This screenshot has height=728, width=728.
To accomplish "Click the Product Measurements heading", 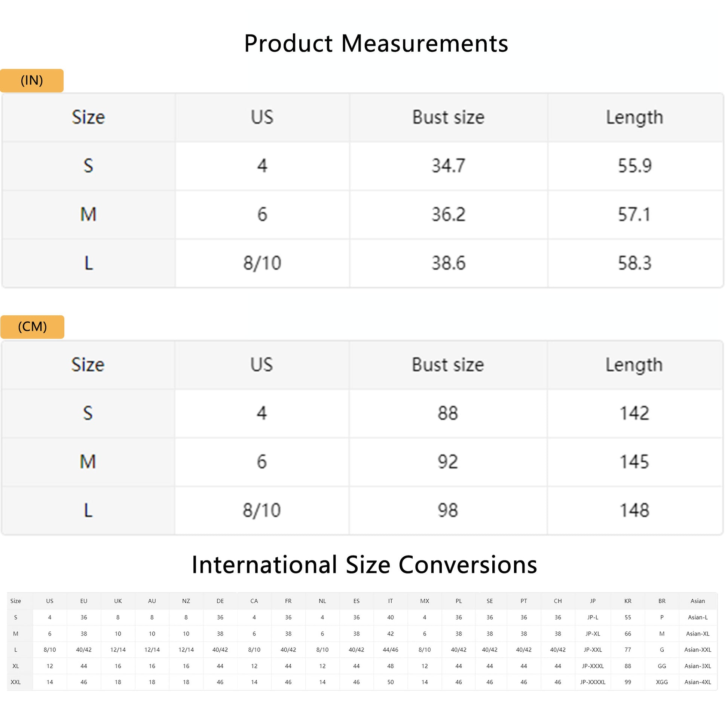I will click(376, 43).
